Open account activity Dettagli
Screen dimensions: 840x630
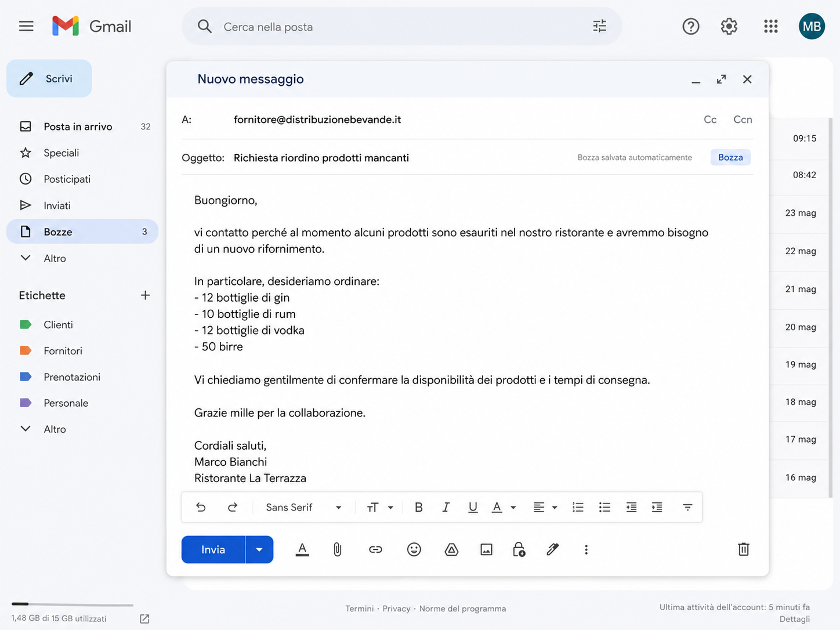coord(794,619)
